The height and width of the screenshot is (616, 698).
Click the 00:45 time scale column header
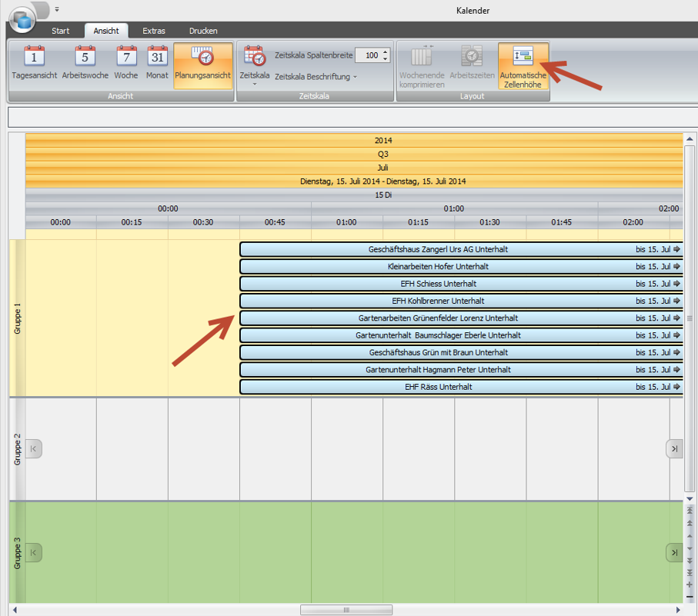[x=275, y=222]
